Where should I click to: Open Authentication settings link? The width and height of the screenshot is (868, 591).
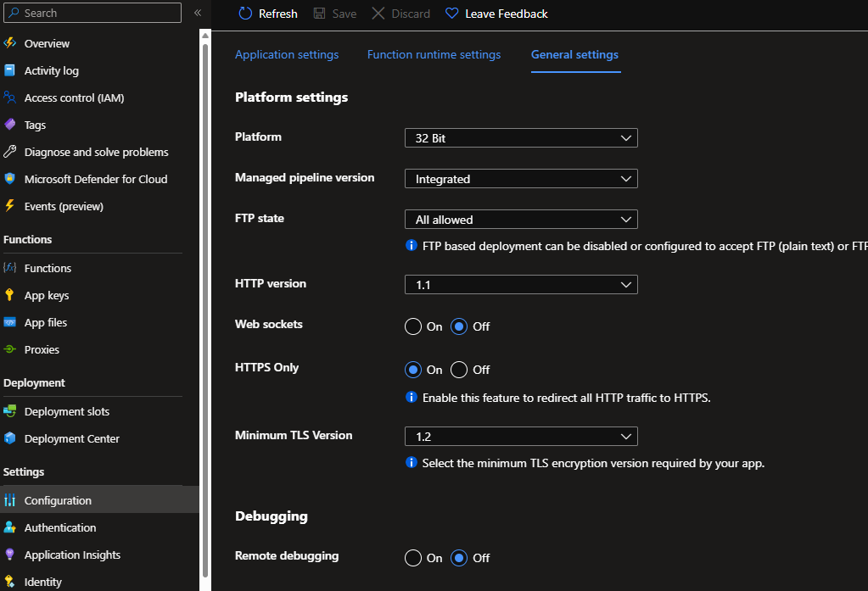(x=60, y=527)
